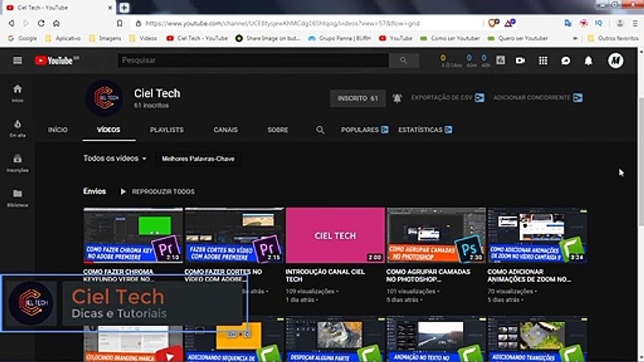Open the pink CIEL TECH intro thumbnail

coord(335,235)
